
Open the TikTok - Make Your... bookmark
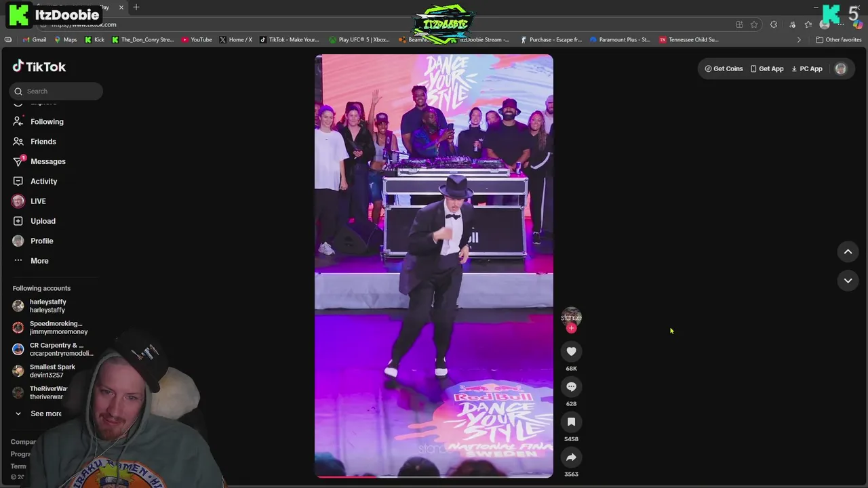click(290, 39)
